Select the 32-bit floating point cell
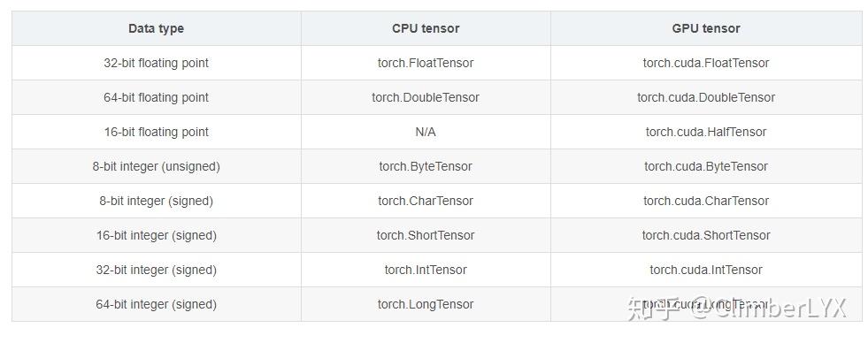 tap(156, 63)
